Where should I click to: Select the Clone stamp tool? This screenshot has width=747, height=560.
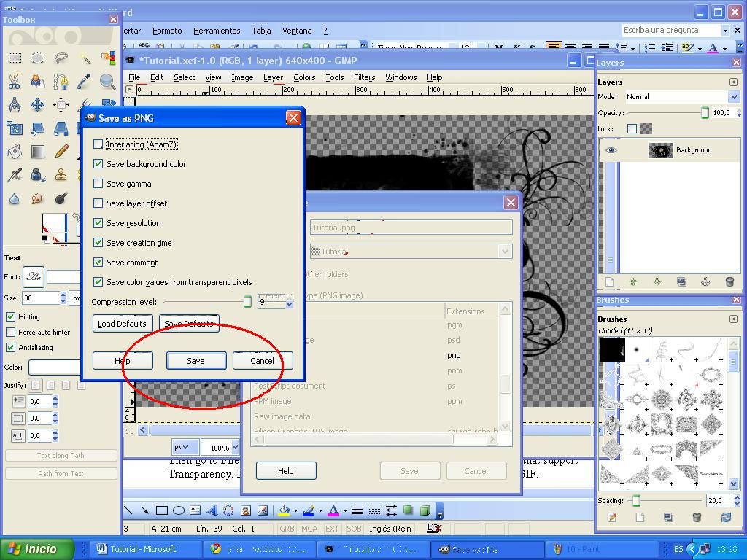click(x=60, y=175)
